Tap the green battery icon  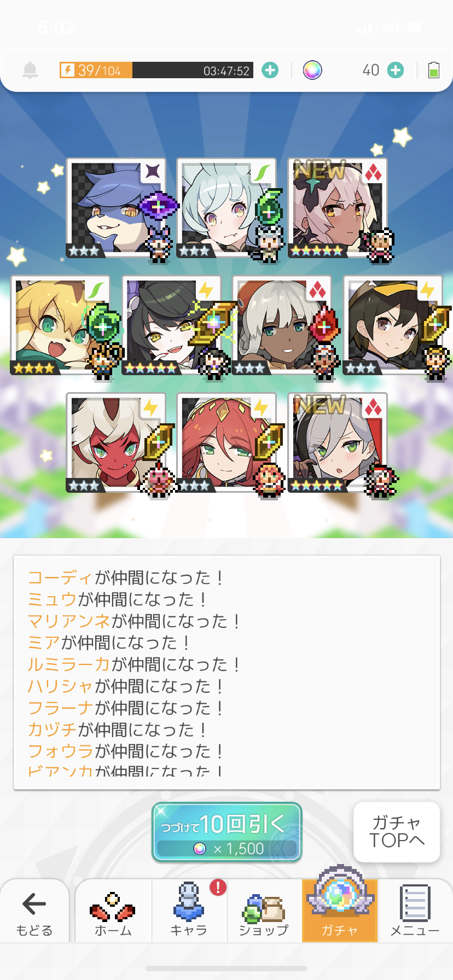coord(434,70)
